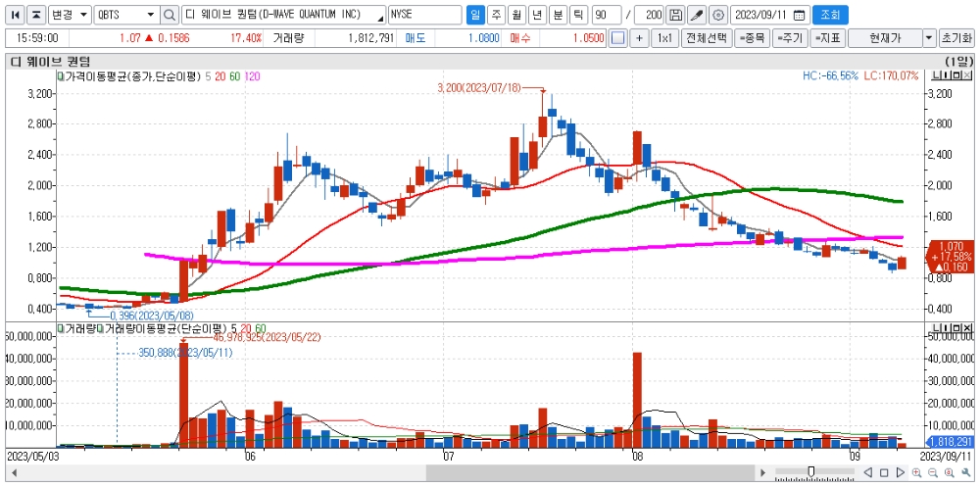Open the 변경 dropdown
Image resolution: width=980 pixels, height=487 pixels.
click(70, 15)
